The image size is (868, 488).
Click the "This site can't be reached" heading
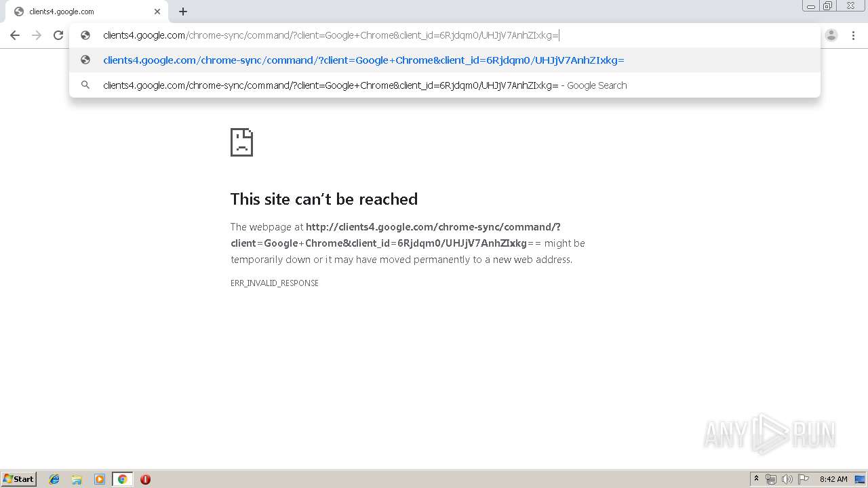click(324, 199)
